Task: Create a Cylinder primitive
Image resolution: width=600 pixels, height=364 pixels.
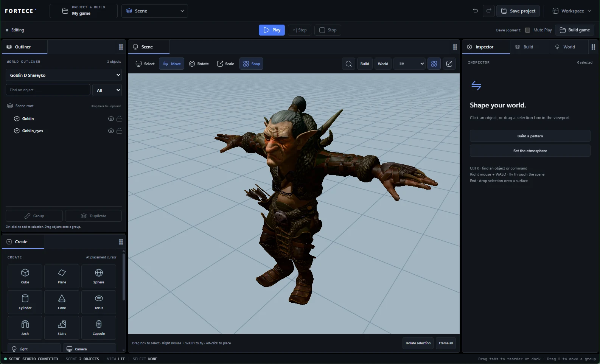Action: 25,302
